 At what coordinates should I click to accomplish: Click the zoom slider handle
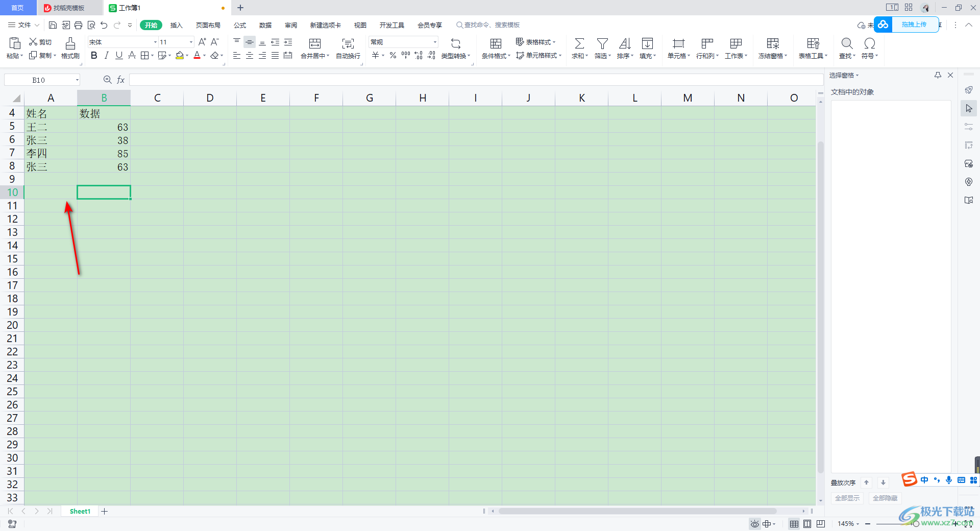(916, 524)
